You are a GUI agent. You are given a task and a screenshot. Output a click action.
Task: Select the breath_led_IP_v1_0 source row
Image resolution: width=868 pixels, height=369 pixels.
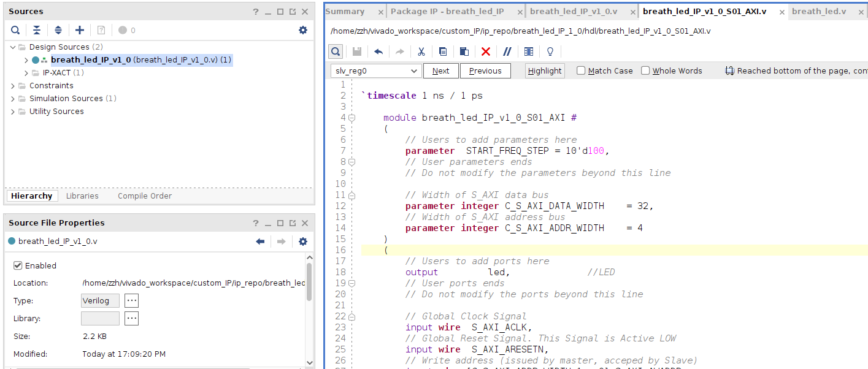click(132, 60)
